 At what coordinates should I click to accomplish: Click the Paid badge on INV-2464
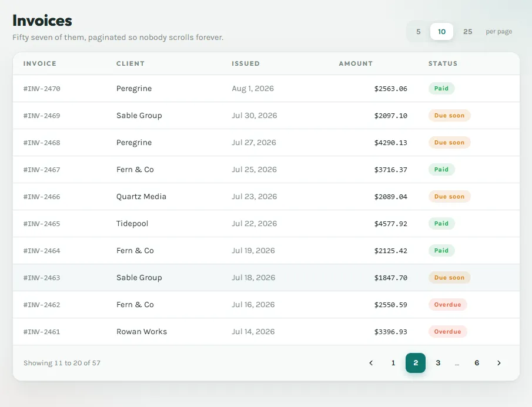click(x=441, y=250)
